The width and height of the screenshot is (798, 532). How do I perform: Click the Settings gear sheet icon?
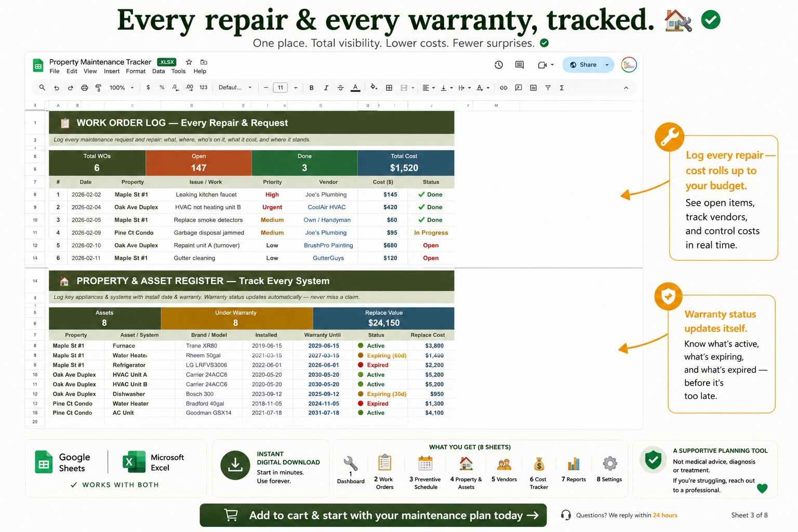point(610,463)
